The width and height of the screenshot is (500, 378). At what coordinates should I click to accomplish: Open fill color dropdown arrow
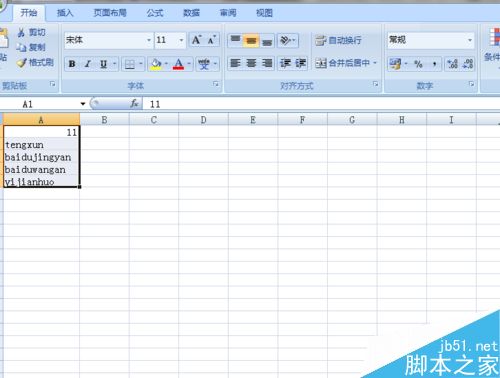point(166,64)
